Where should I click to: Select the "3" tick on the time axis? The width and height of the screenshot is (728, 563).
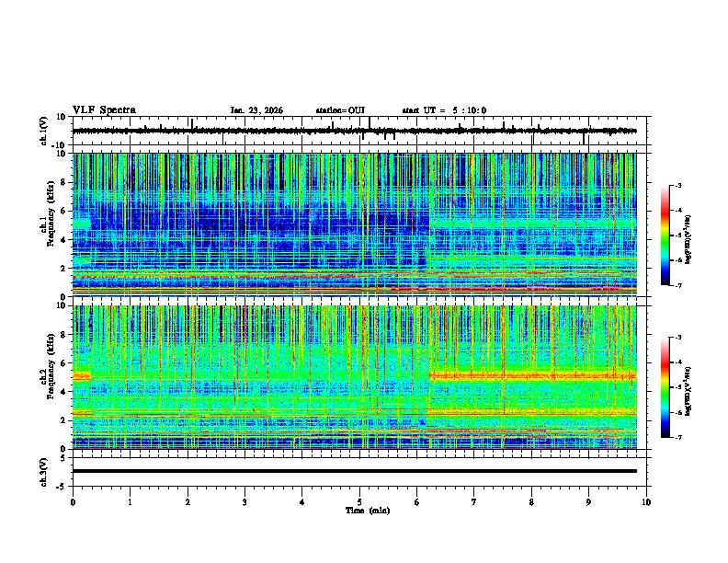(x=245, y=502)
